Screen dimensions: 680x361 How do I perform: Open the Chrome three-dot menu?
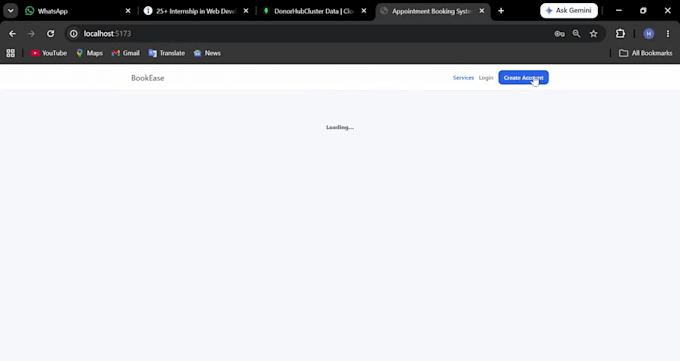click(x=668, y=33)
